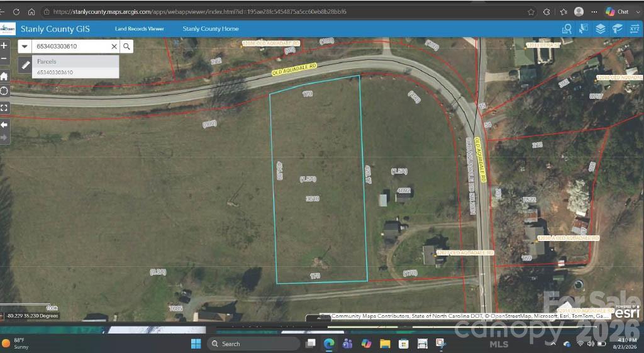Bookmark this page with the star
The image size is (644, 353).
(x=531, y=12)
